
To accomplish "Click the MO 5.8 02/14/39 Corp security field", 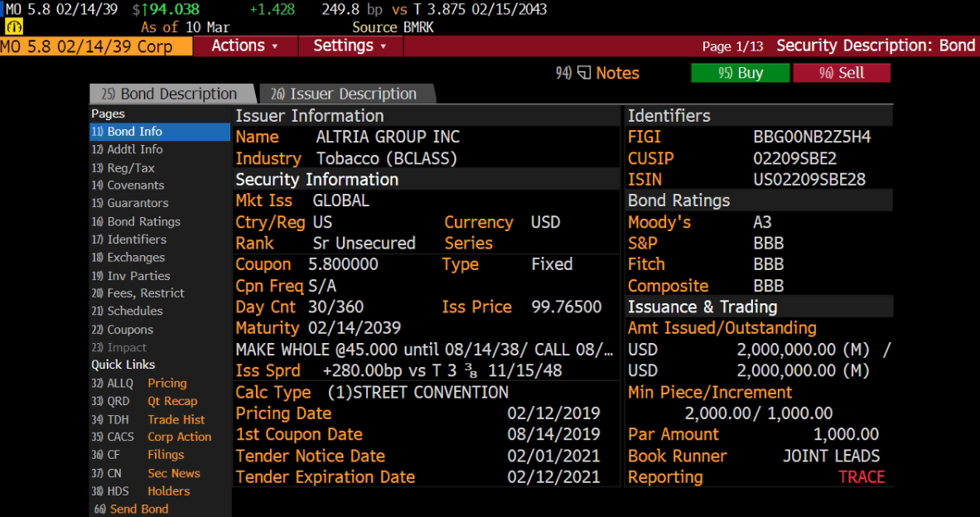I will (x=96, y=46).
